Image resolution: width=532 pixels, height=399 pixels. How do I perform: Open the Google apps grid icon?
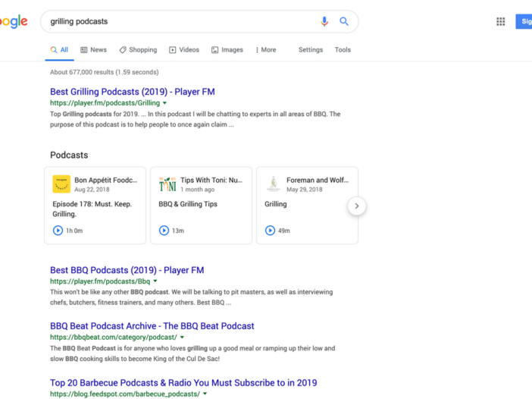click(500, 21)
